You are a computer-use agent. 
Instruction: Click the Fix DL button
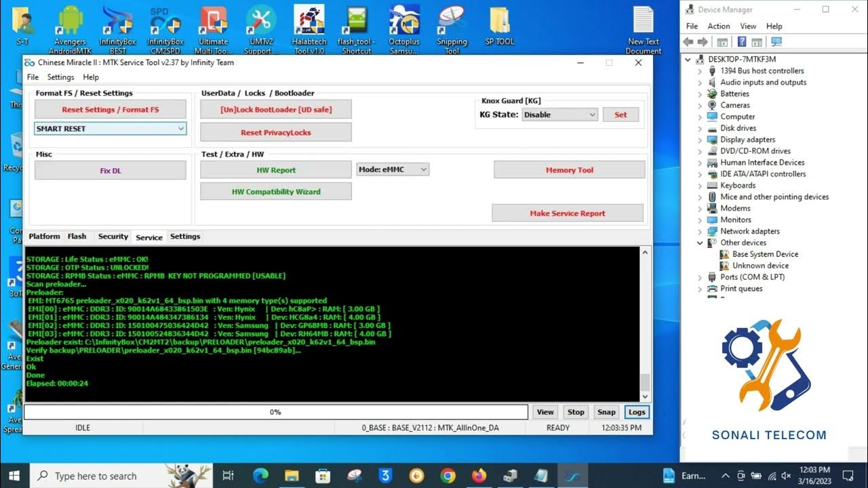click(x=110, y=170)
